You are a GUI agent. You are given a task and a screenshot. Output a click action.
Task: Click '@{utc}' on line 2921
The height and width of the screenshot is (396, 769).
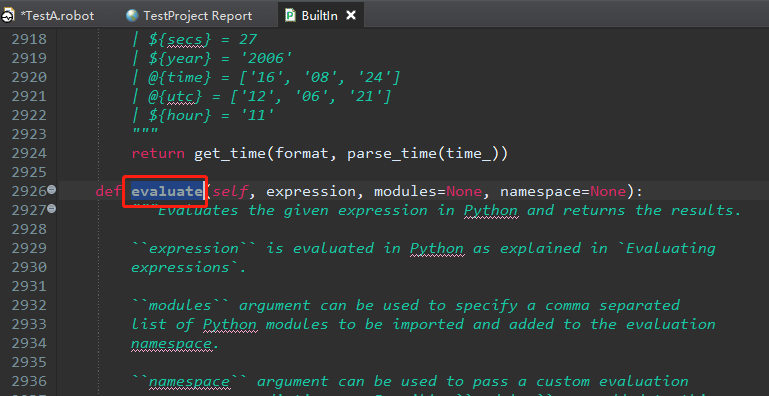(x=175, y=97)
